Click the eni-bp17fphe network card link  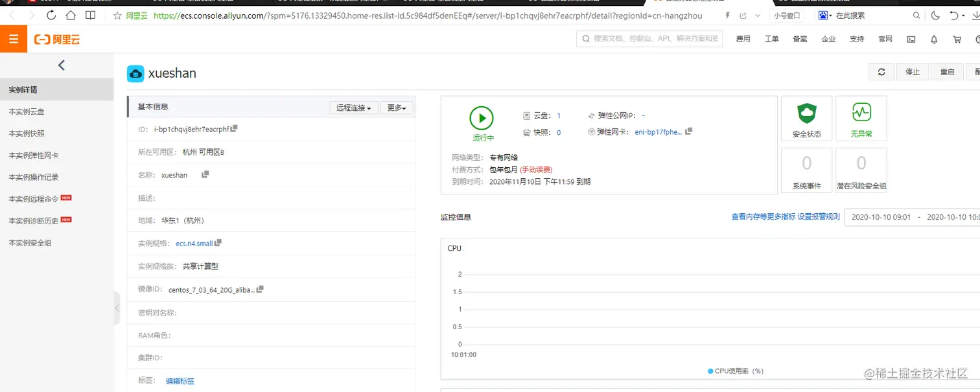(658, 132)
